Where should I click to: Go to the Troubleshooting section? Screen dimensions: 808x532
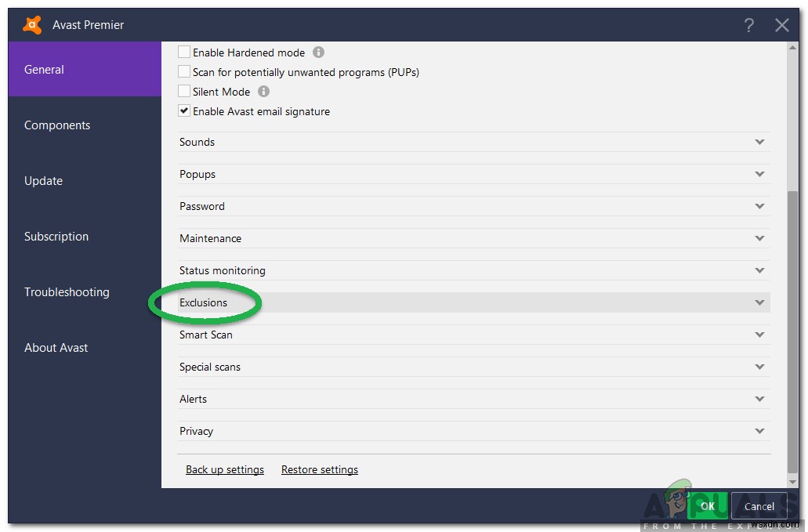[x=67, y=291]
